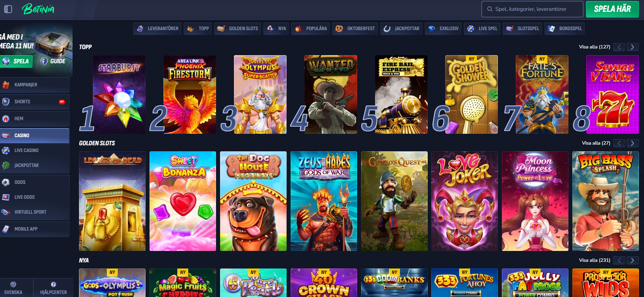Viewport: 644px width, 297px height.
Task: Show next Golden Slots games
Action: (632, 143)
